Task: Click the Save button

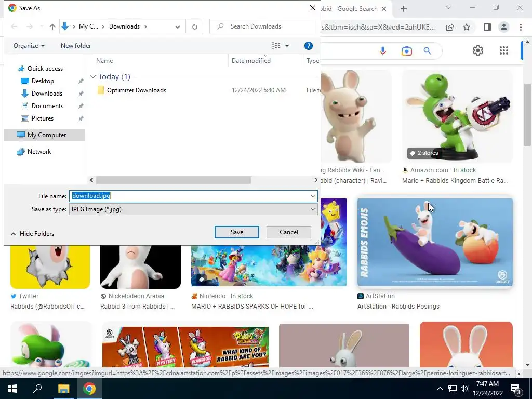Action: (237, 232)
